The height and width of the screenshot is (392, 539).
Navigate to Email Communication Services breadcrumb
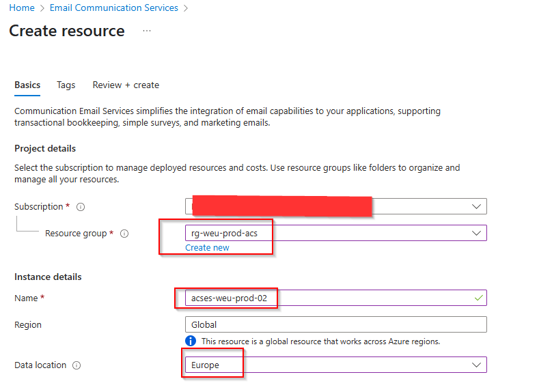[114, 8]
